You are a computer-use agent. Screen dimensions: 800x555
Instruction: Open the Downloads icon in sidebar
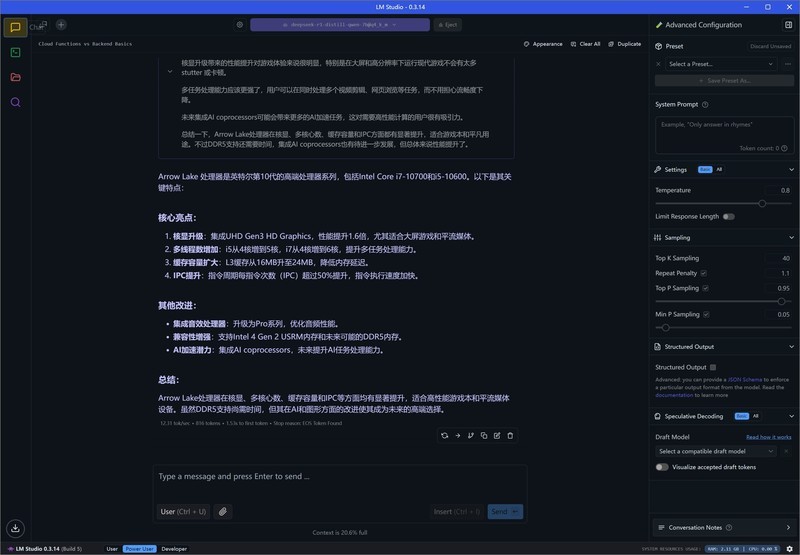coord(15,528)
